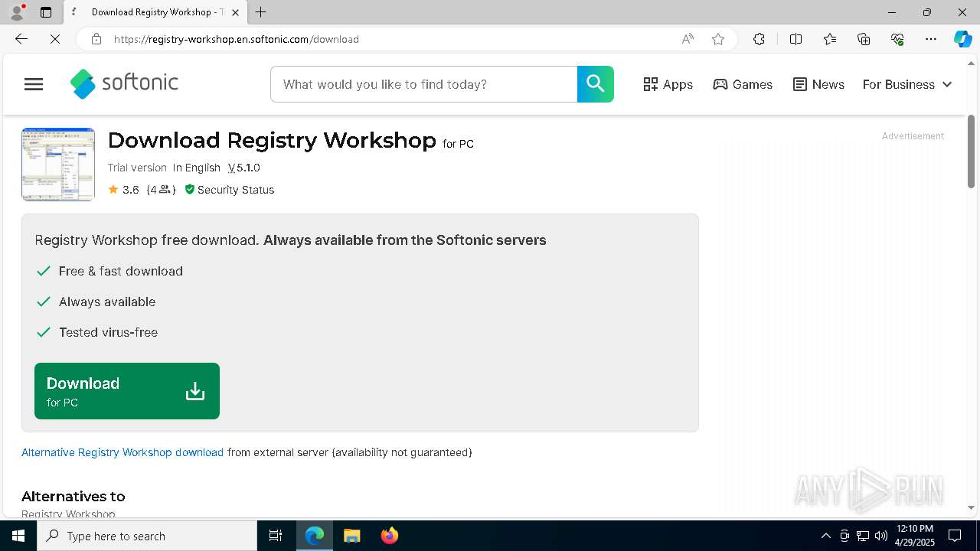Click the Registry Workshop screenshot thumbnail
Viewport: 980px width, 551px height.
[x=58, y=165]
